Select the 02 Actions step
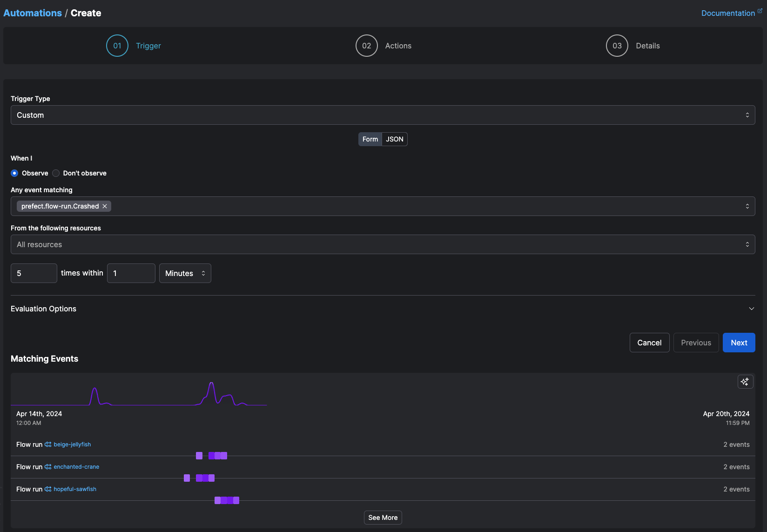The height and width of the screenshot is (532, 767). (x=366, y=46)
